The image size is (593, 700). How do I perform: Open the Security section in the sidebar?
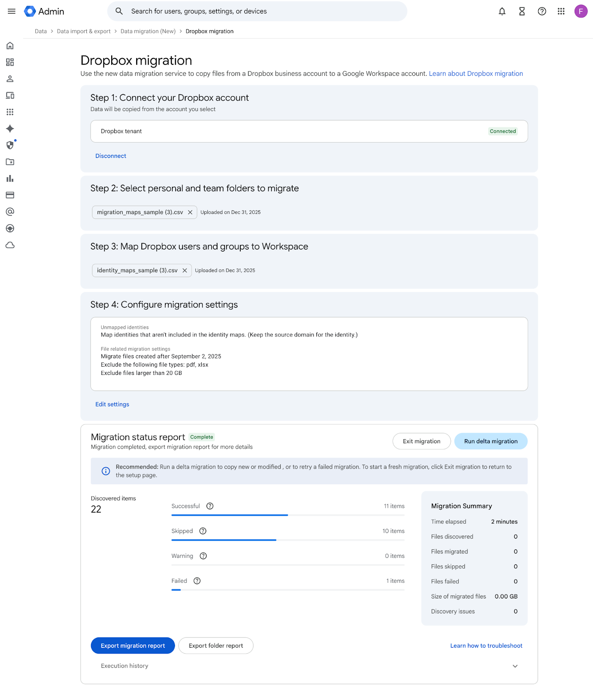point(10,145)
